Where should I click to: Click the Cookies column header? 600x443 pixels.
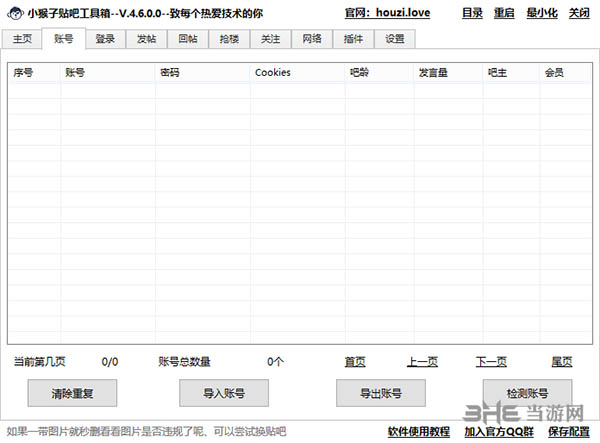point(298,72)
